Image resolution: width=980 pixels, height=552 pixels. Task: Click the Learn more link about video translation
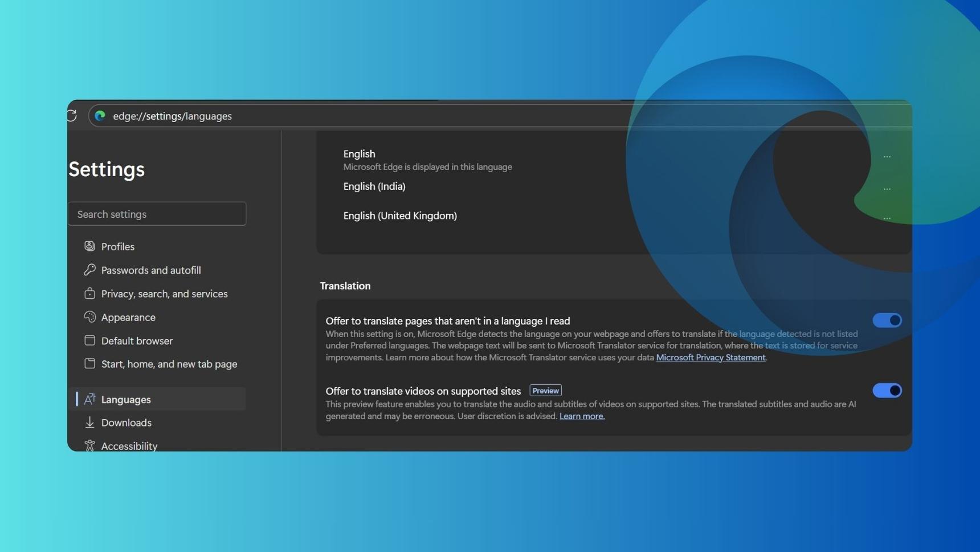point(581,416)
